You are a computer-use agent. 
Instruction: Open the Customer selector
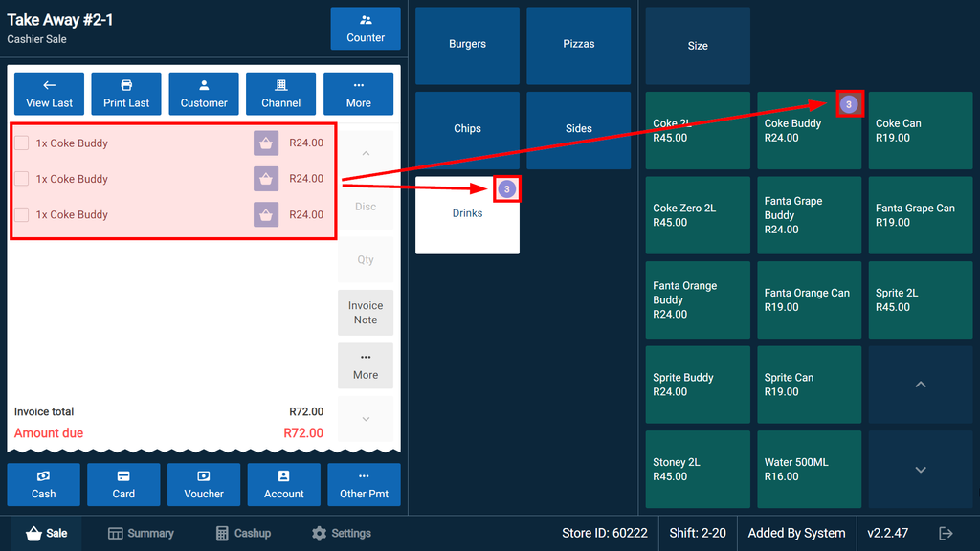point(204,94)
